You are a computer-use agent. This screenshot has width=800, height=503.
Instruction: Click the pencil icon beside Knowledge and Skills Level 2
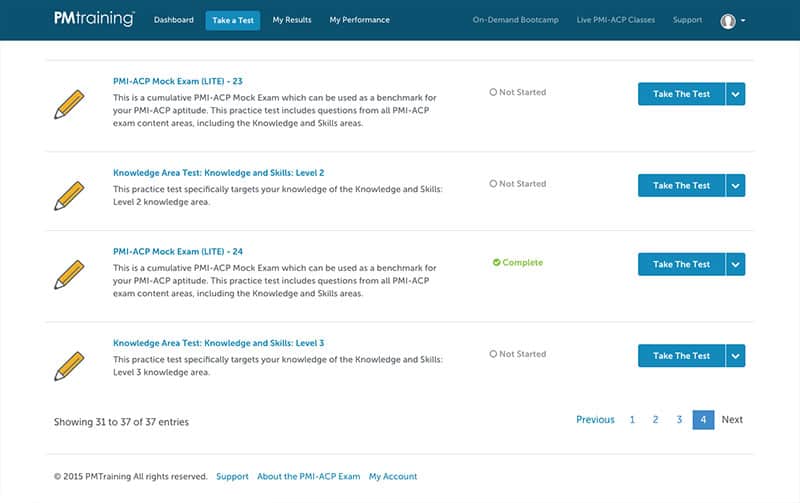pos(69,195)
